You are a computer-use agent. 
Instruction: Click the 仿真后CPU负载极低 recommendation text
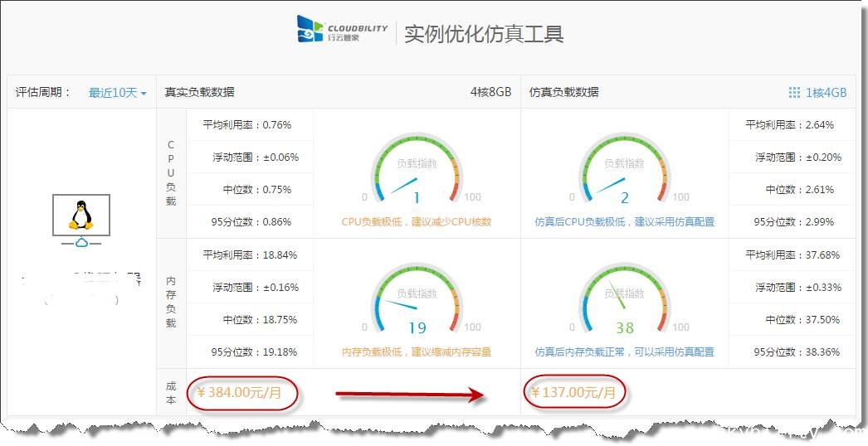pyautogui.click(x=624, y=222)
